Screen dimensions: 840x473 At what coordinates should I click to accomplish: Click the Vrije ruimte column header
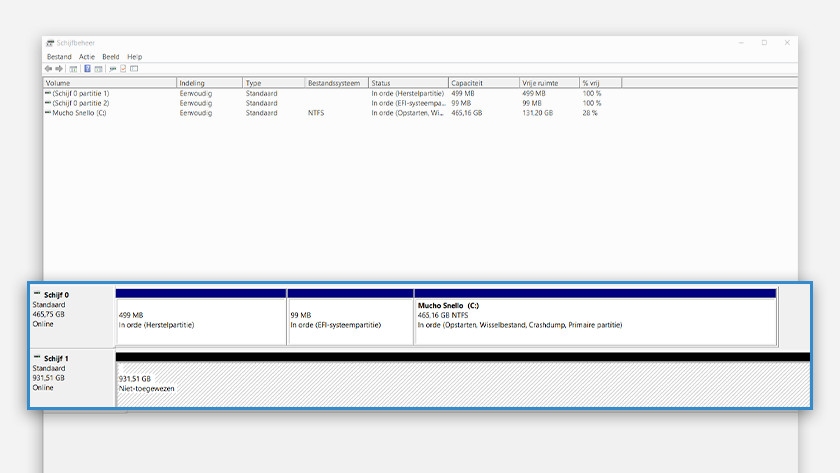click(x=547, y=83)
